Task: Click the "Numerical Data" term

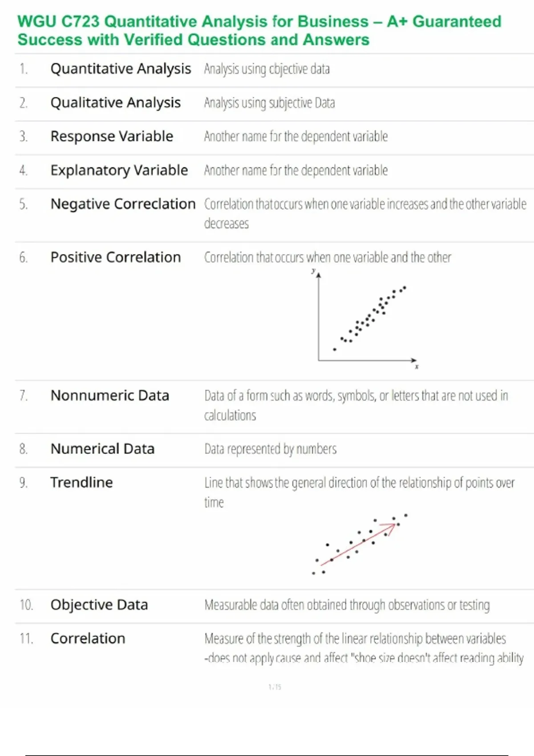Action: point(102,449)
